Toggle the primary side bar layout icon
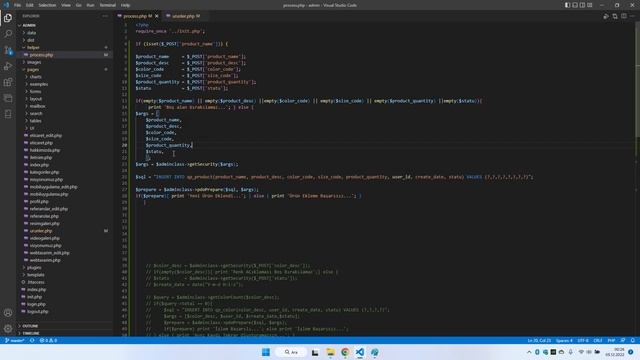This screenshot has width=640, height=360. (x=567, y=5)
